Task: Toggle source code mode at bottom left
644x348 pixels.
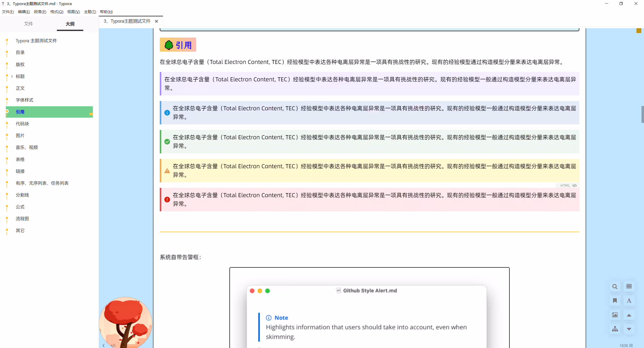Action: tap(113, 345)
